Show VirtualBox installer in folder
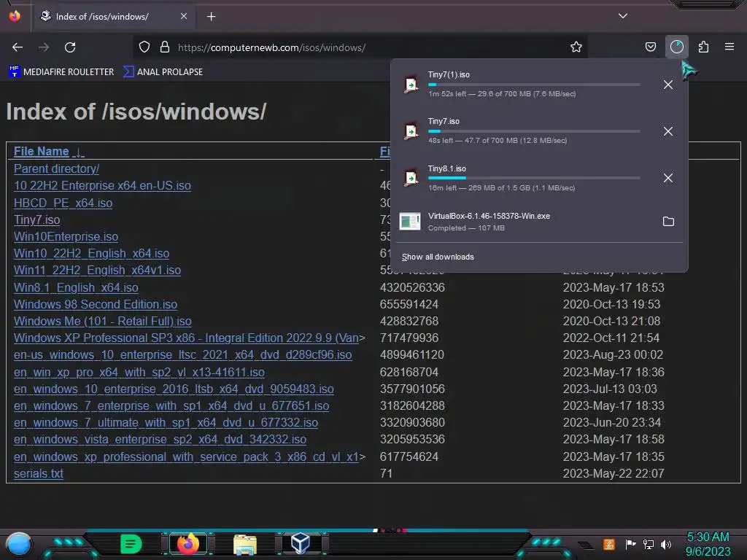 [x=668, y=222]
